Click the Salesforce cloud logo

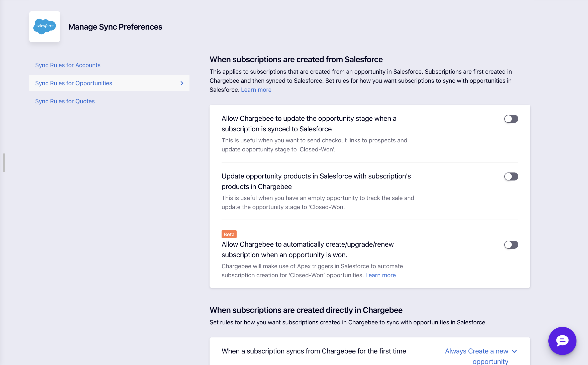click(45, 26)
